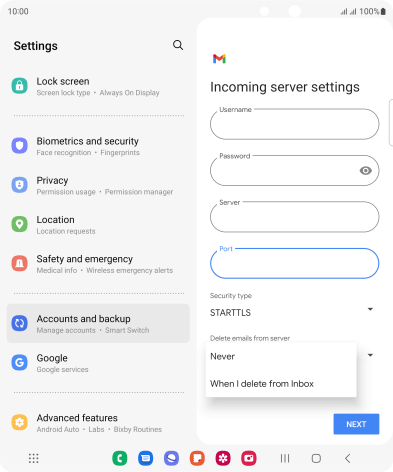
Task: Tap the Google G icon
Action: (20, 362)
